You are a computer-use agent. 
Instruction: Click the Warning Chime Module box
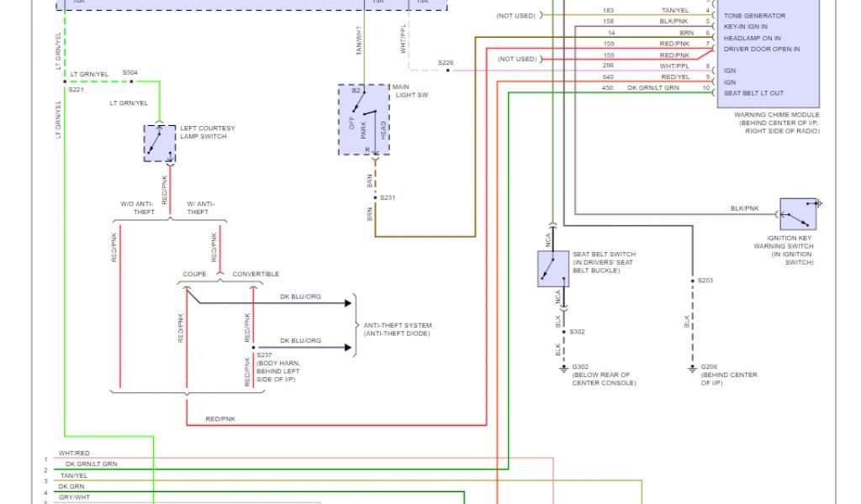point(766,50)
